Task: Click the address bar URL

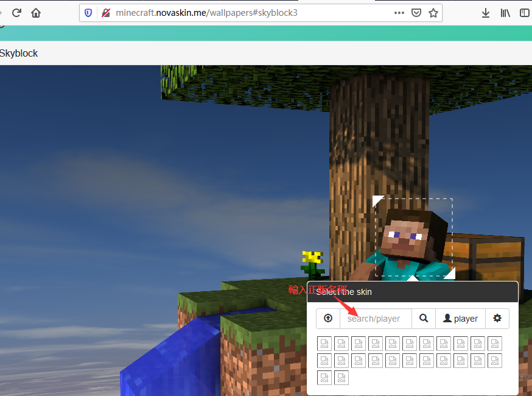Action: click(x=206, y=13)
